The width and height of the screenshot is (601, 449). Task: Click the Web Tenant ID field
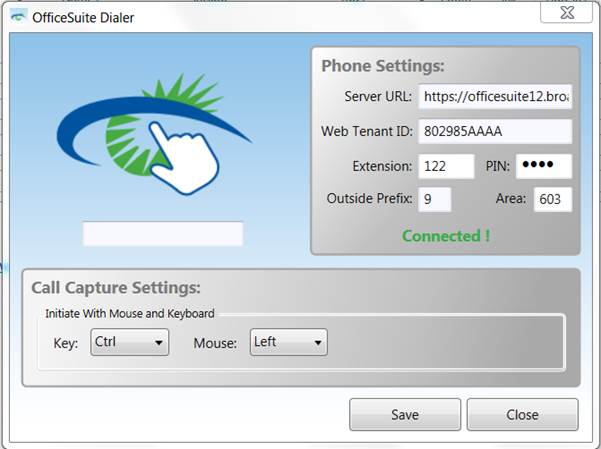[495, 132]
